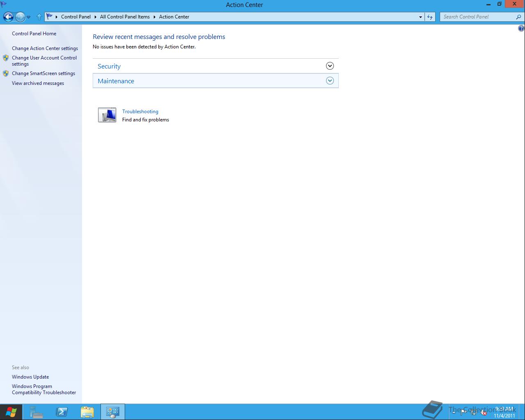Click the Start button on taskbar

pyautogui.click(x=11, y=412)
